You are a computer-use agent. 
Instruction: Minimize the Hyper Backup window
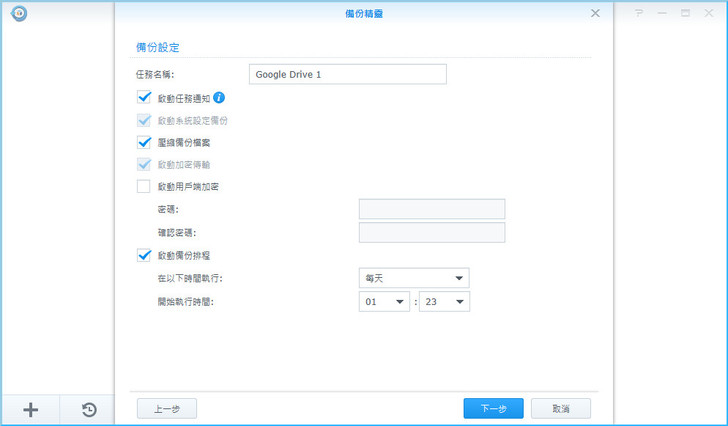pos(663,13)
